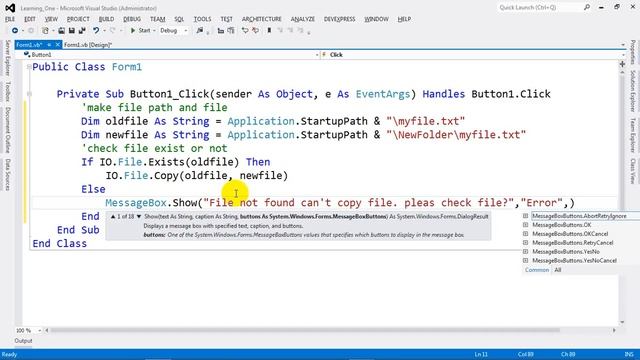Open the DEBUG menu

tap(132, 19)
